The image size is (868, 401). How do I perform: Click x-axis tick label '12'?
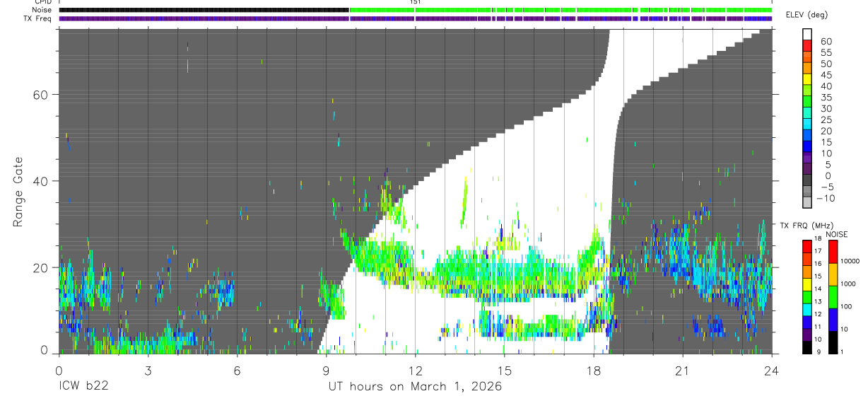[415, 371]
